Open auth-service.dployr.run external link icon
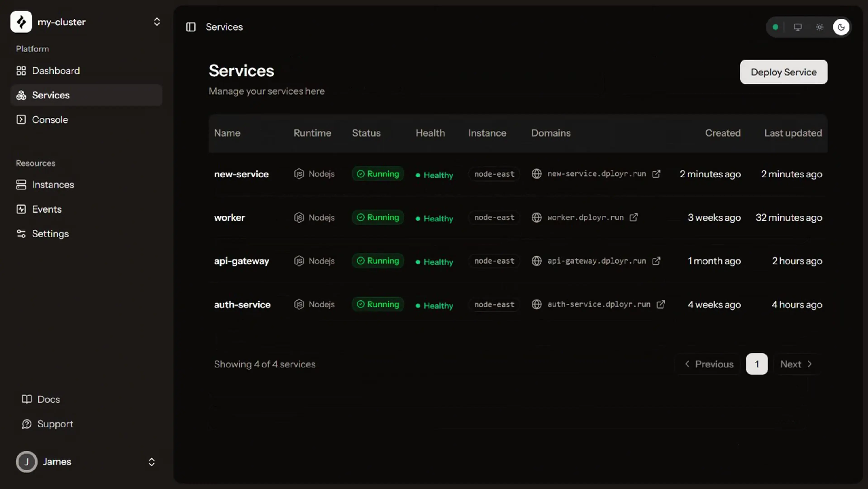The image size is (868, 489). click(x=661, y=304)
